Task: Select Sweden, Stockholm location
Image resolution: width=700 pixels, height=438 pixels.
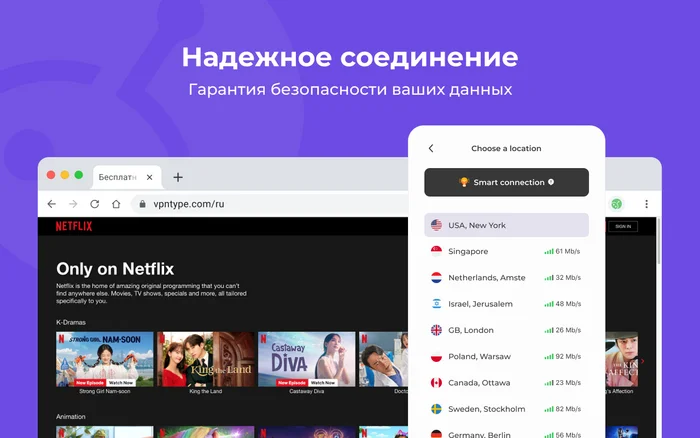Action: [x=506, y=409]
